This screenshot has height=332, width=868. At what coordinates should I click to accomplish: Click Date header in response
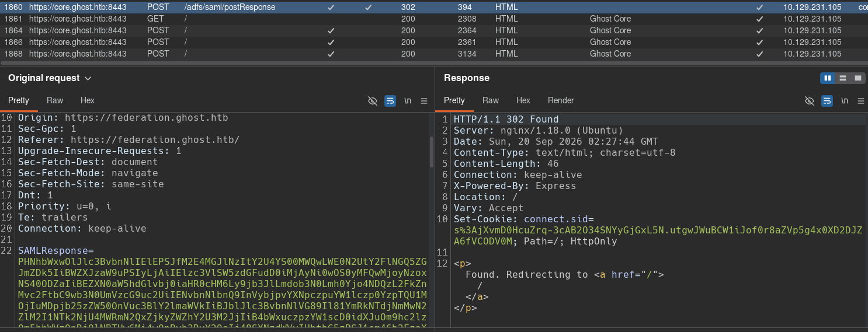[555, 141]
